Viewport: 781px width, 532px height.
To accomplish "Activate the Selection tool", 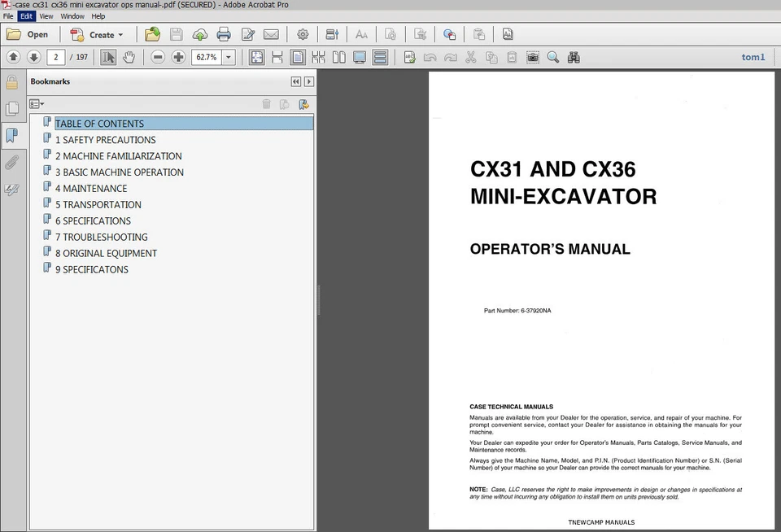I will coord(107,57).
